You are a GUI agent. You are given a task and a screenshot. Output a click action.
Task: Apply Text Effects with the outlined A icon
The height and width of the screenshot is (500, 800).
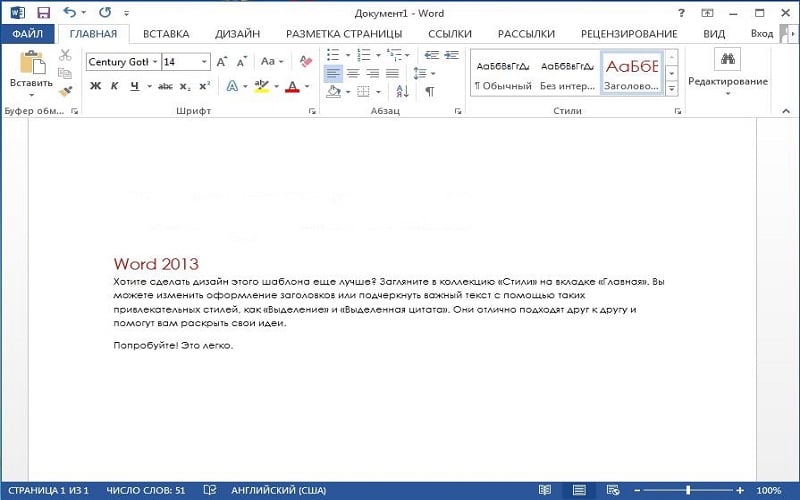pos(232,86)
